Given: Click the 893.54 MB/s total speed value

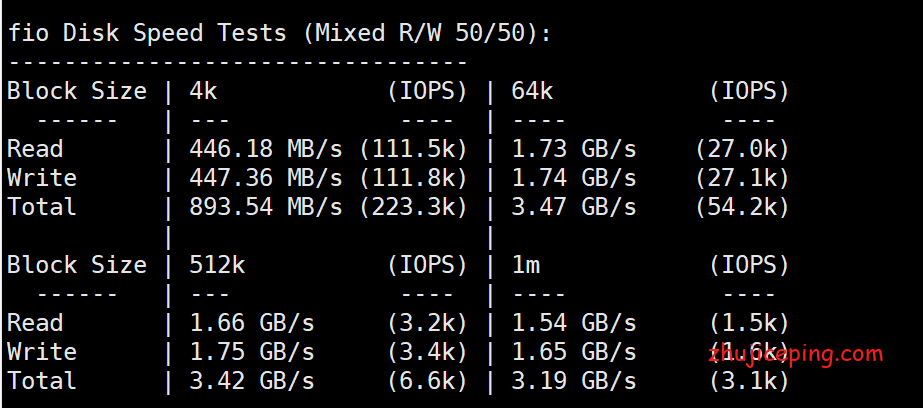Looking at the screenshot, I should point(265,207).
